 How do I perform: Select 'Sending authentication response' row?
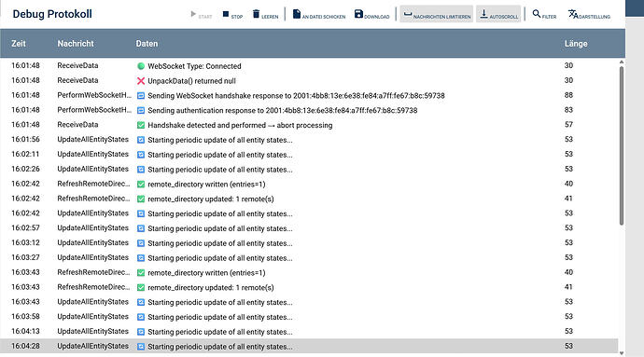pos(309,110)
